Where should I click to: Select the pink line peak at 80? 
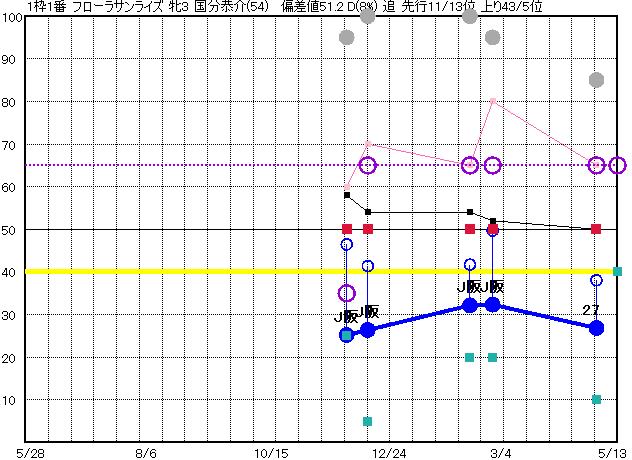[x=492, y=101]
